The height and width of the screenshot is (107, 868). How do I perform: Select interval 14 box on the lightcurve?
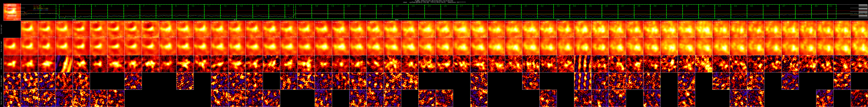pyautogui.click(x=261, y=11)
